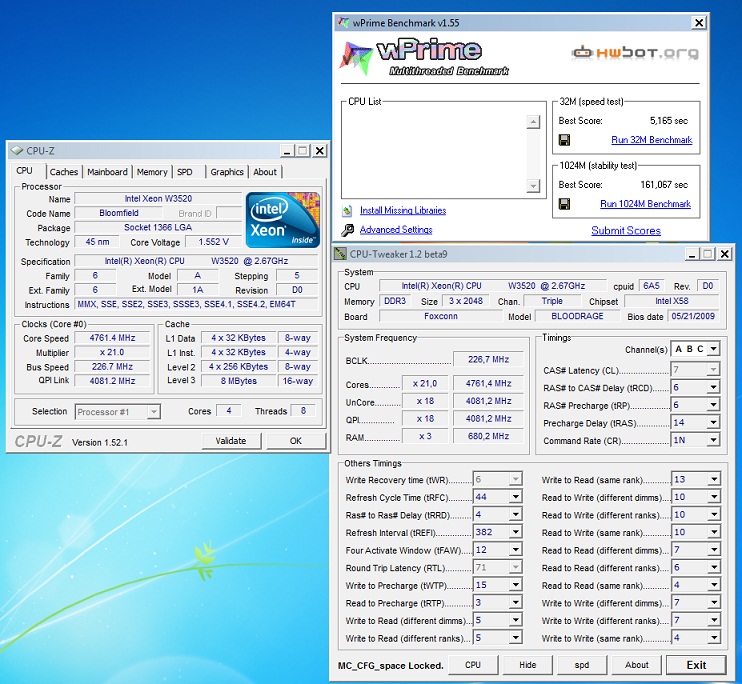Screen dimensions: 742x684
Task: Switch to the Caches tab in CPU-Z
Action: pyautogui.click(x=64, y=172)
